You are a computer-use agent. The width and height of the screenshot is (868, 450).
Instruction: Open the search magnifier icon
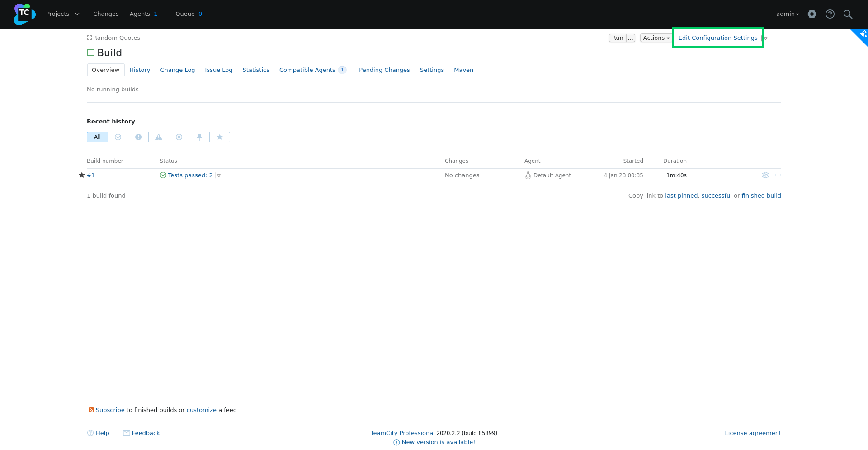(848, 14)
